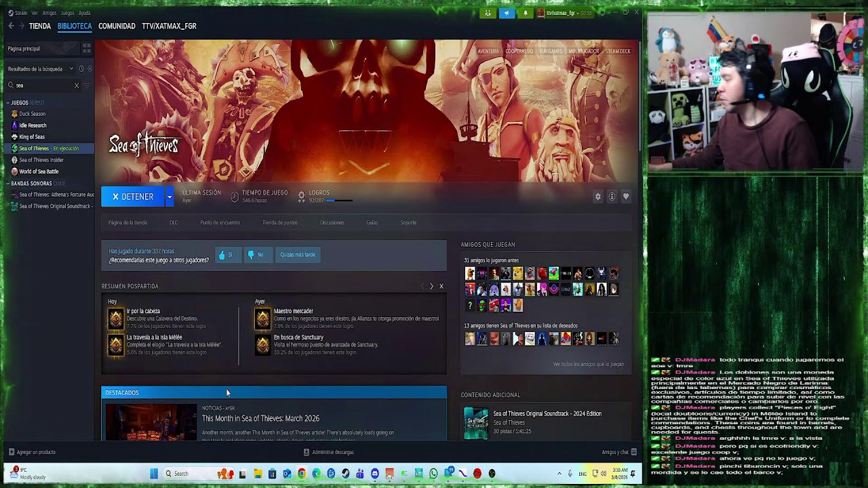
Task: Click the Windows Start button
Action: point(154,474)
